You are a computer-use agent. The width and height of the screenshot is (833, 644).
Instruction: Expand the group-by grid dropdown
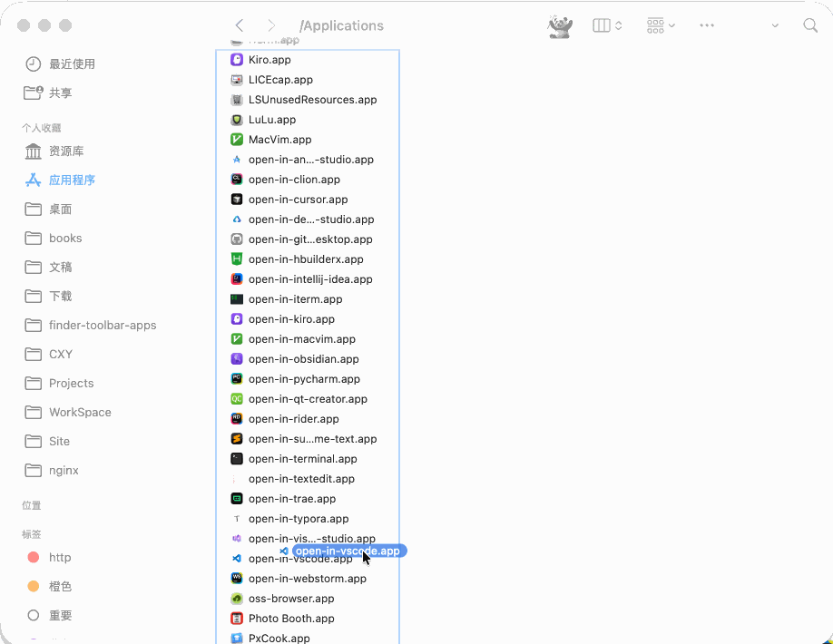coord(661,25)
